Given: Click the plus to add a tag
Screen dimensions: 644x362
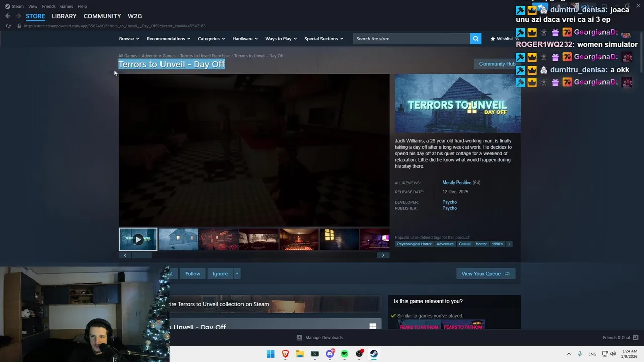Looking at the screenshot, I should 509,244.
